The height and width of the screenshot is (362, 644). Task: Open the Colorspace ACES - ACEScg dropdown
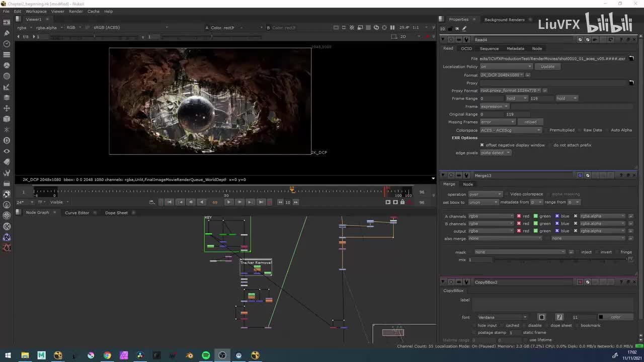[511, 130]
